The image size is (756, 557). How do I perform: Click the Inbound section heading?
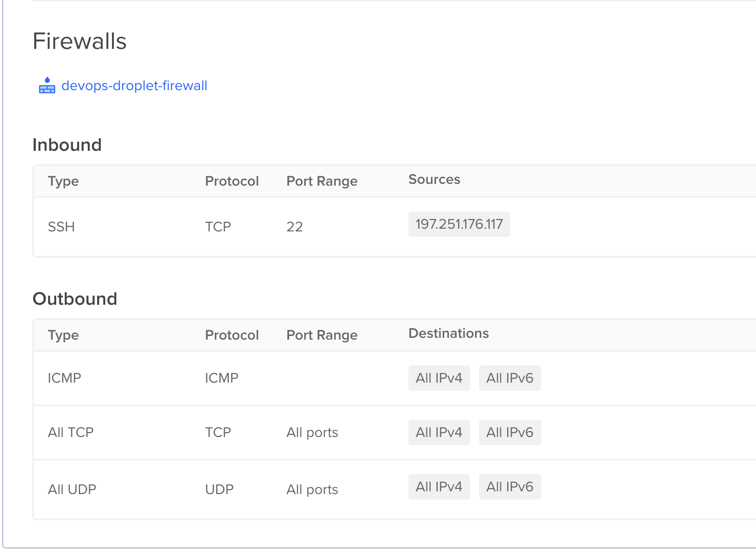67,145
